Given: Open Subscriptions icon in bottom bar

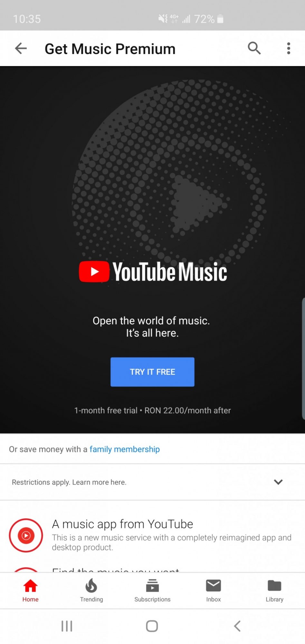Looking at the screenshot, I should coord(152,586).
